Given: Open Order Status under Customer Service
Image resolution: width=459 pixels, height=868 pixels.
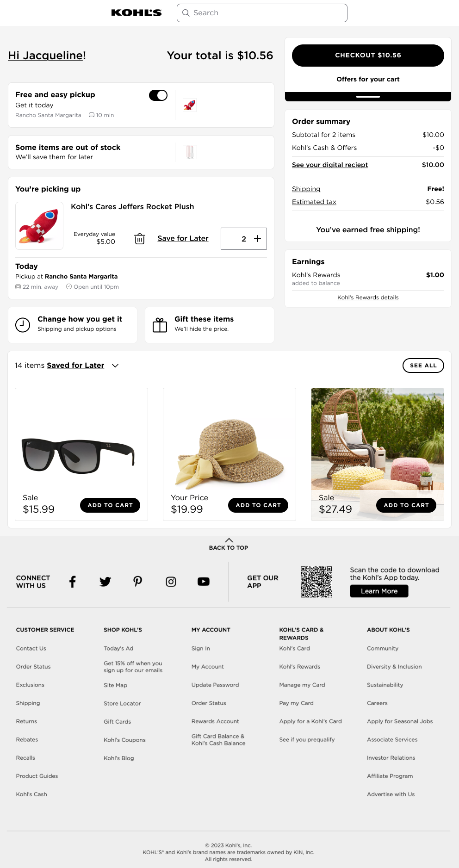Looking at the screenshot, I should (x=33, y=667).
